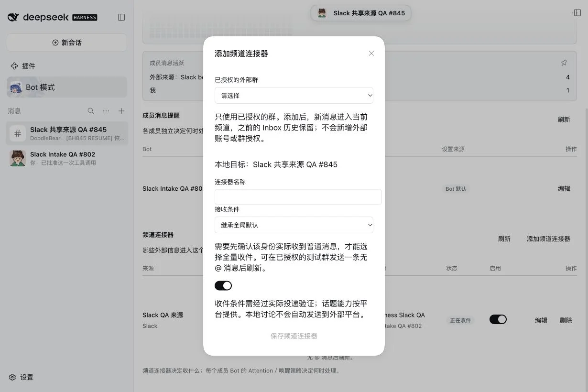Click the hash channel icon for QA #845
The width and height of the screenshot is (588, 392).
click(x=18, y=133)
